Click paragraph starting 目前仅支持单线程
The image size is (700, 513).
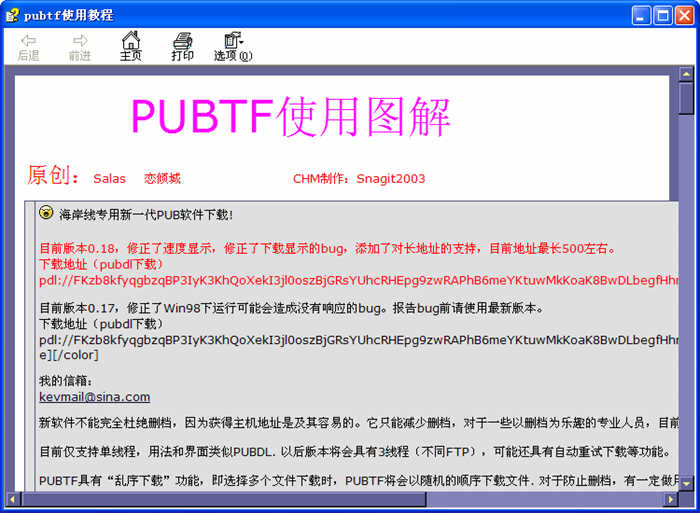(355, 452)
